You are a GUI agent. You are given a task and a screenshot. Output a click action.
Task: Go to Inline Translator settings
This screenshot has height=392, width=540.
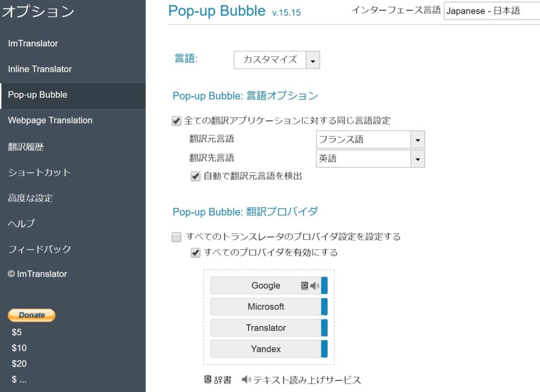[x=40, y=69]
